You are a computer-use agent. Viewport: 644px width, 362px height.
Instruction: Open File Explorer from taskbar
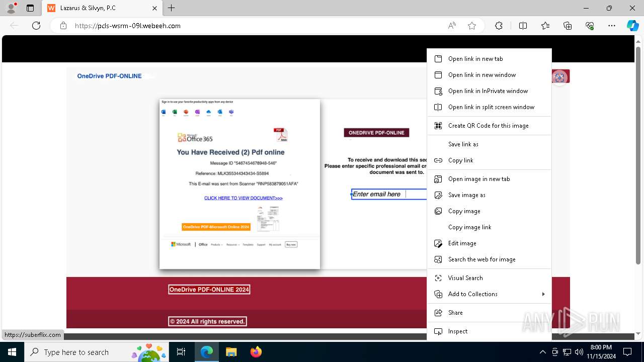click(x=231, y=352)
